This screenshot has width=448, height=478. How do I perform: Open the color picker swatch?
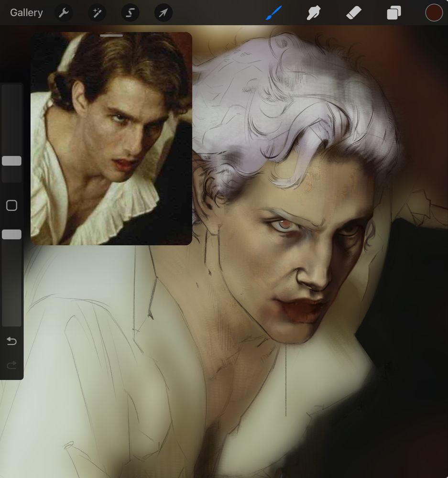point(433,12)
